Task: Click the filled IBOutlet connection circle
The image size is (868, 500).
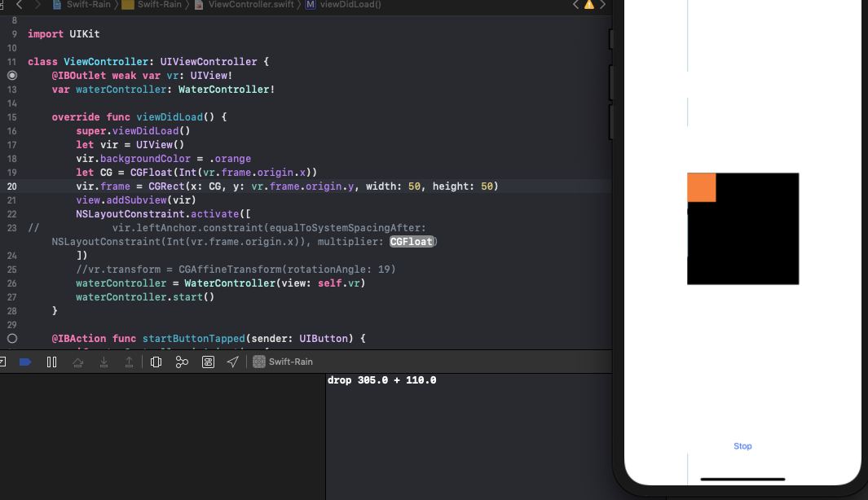Action: [x=12, y=75]
